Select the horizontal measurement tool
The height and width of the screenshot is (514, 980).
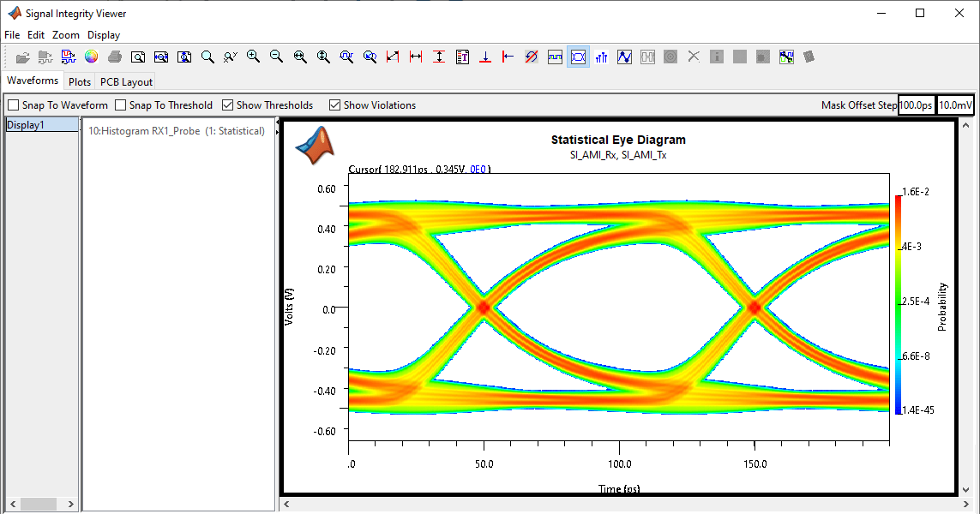point(416,57)
